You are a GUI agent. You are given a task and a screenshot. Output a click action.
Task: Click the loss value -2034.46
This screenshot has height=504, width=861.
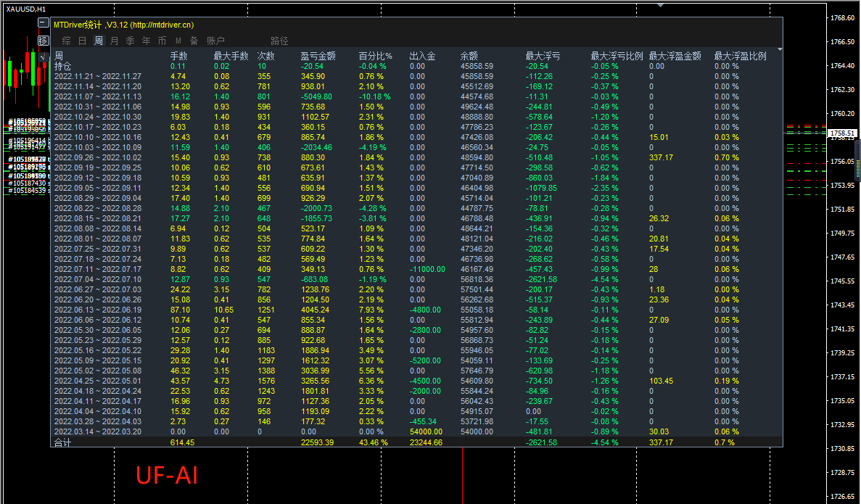pos(316,147)
